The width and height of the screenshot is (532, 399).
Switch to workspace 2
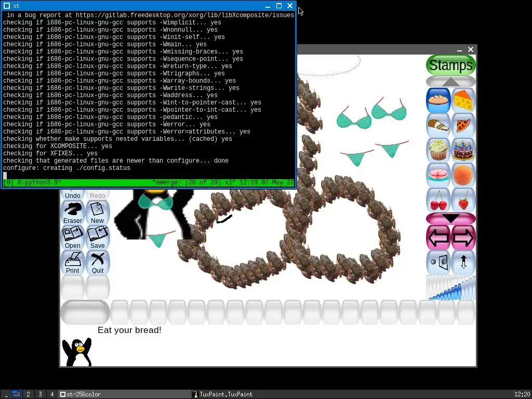click(28, 394)
